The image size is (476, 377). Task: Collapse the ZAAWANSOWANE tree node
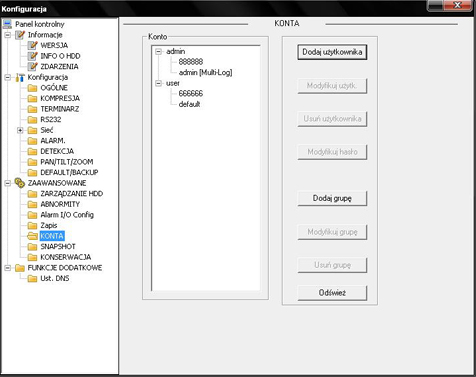[7, 183]
